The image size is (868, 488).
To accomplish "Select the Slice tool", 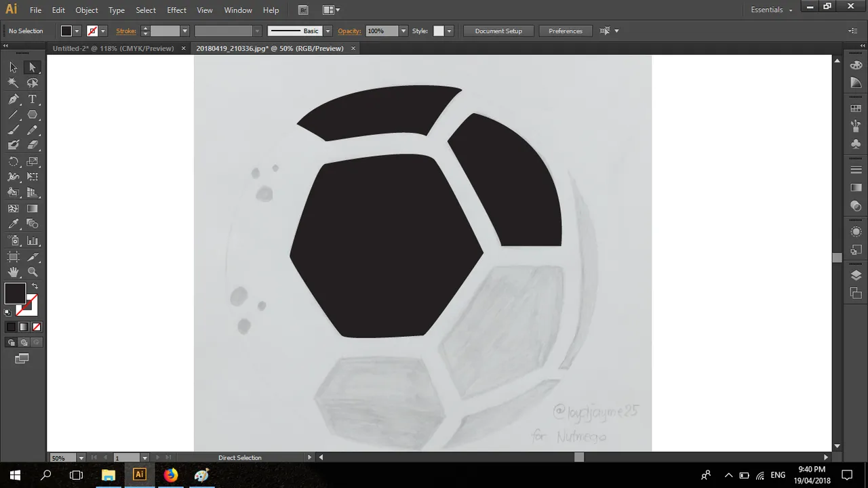I will click(x=32, y=257).
